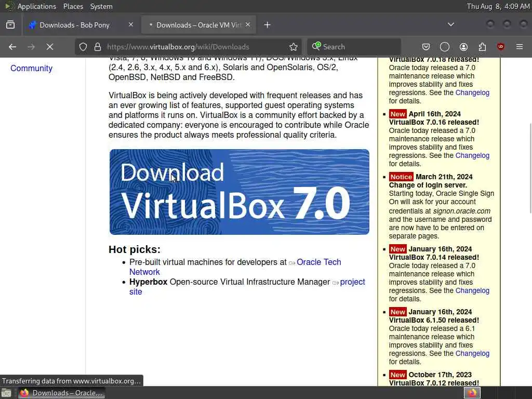
Task: Click the padlock site security icon
Action: point(98,47)
